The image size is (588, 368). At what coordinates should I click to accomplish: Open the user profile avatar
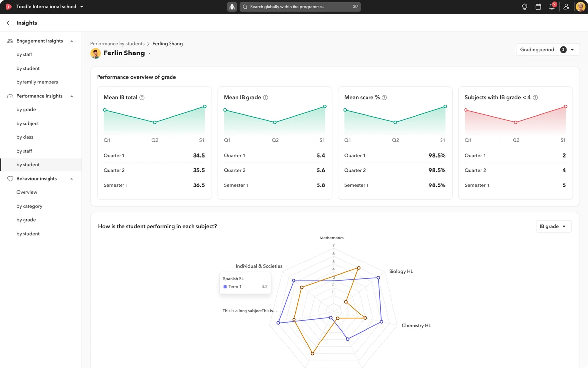click(580, 7)
